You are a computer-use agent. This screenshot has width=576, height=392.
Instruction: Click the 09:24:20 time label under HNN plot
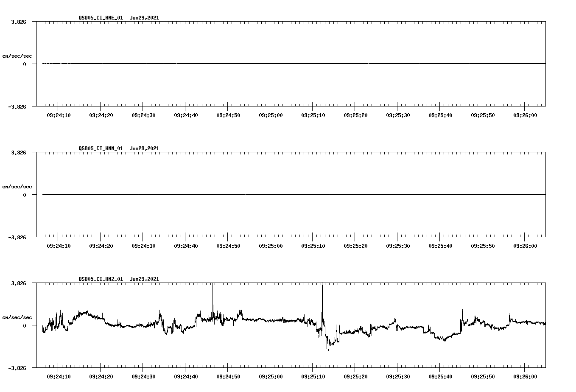click(x=101, y=246)
